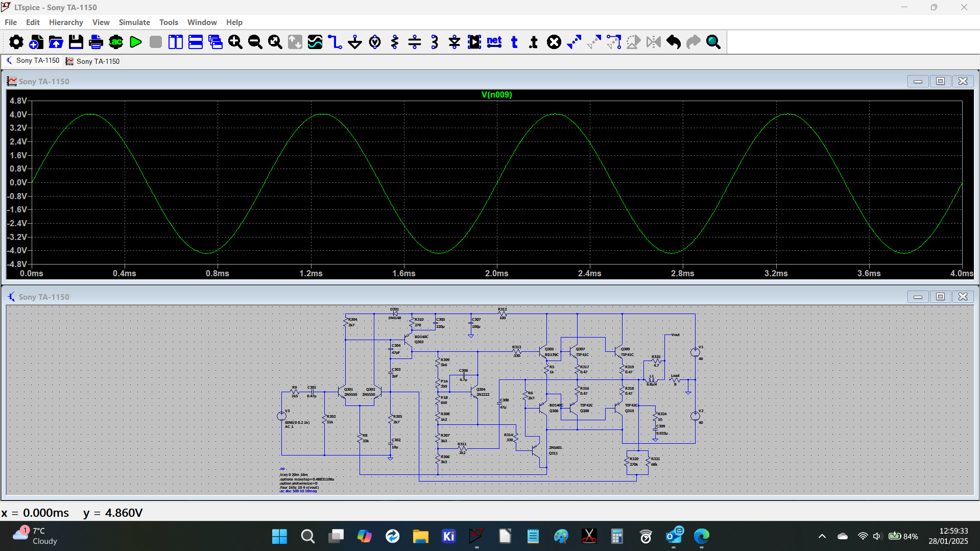Image resolution: width=980 pixels, height=551 pixels.
Task: Open the Simulate menu
Action: (x=134, y=22)
